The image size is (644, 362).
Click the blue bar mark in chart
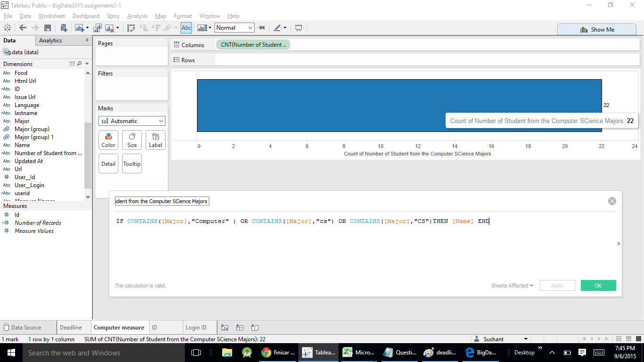(x=399, y=105)
